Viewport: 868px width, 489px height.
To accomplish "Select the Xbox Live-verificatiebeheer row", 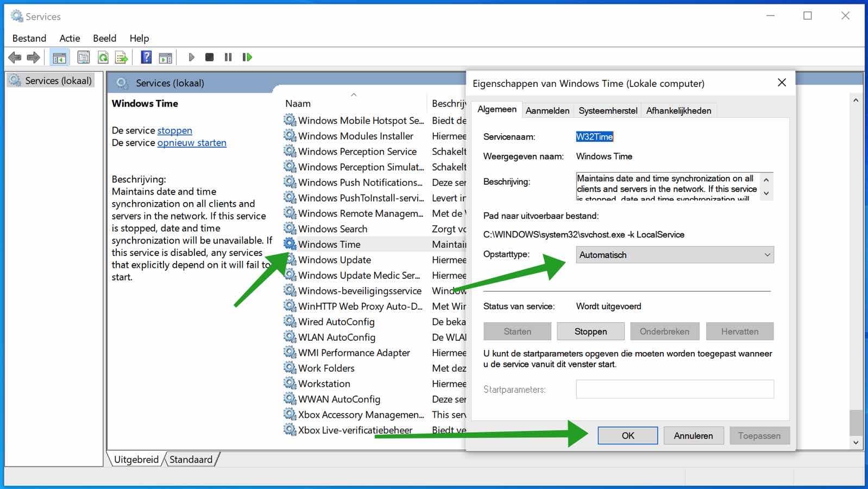I will click(x=374, y=430).
